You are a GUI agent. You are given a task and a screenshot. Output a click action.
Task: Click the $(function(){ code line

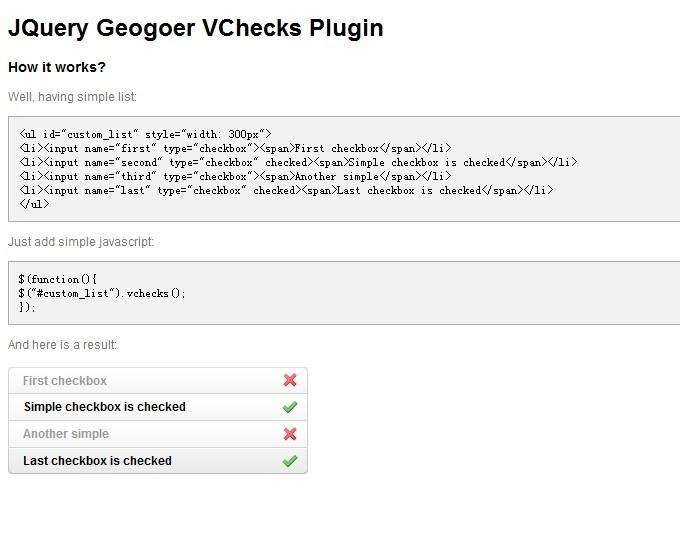tap(58, 279)
